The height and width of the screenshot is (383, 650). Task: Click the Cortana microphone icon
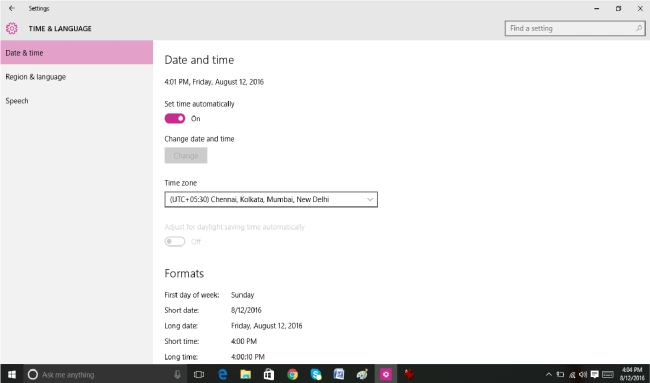click(x=177, y=375)
